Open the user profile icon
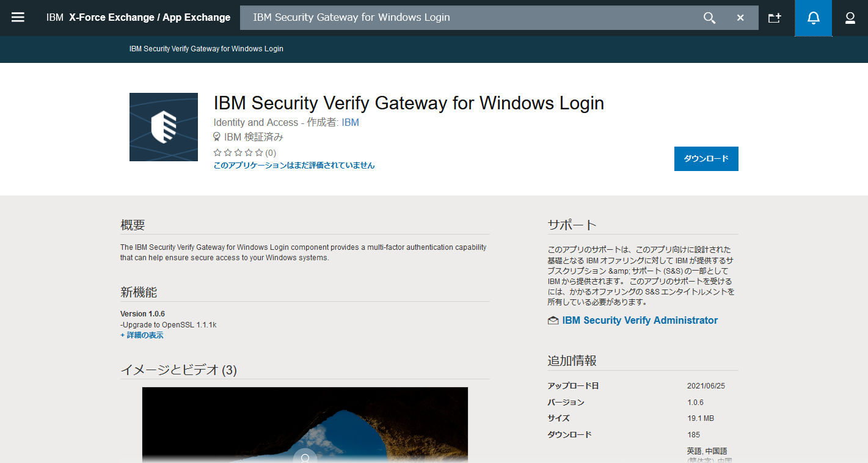The image size is (868, 463). [x=850, y=18]
